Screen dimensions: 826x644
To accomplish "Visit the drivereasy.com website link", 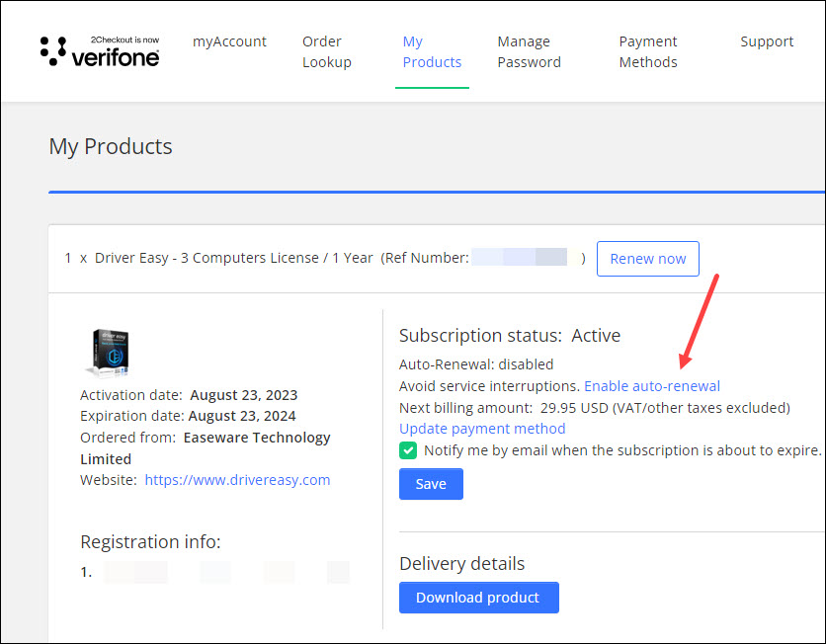I will (x=237, y=480).
